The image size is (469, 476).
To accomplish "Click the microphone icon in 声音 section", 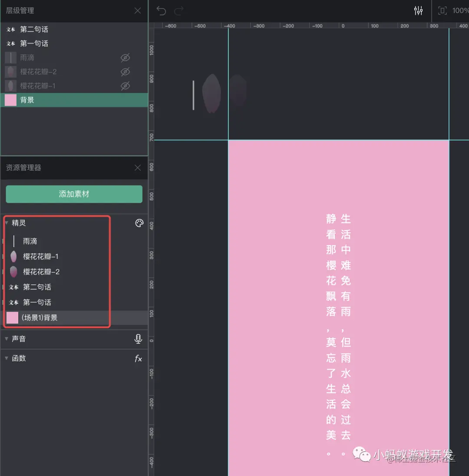I will (138, 339).
